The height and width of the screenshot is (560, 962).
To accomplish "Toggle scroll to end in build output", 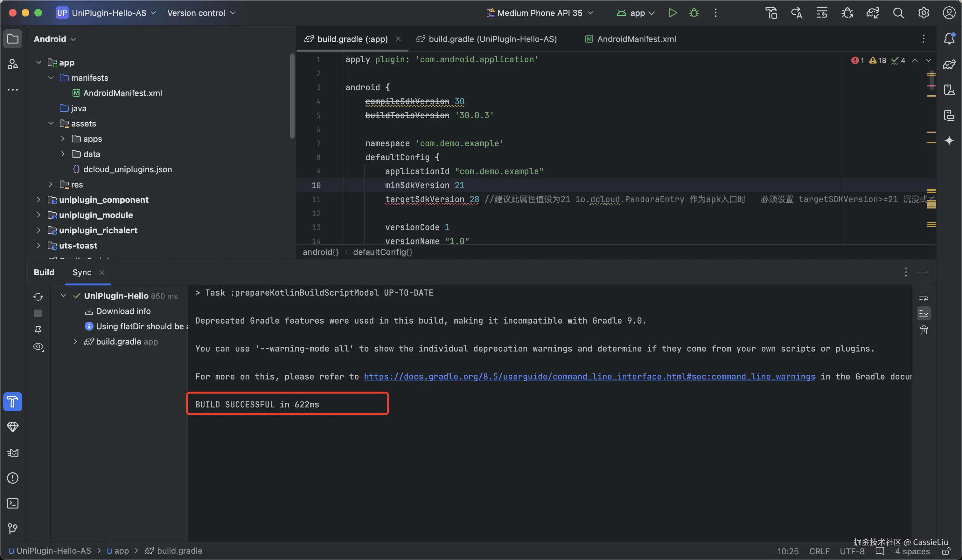I will point(924,314).
